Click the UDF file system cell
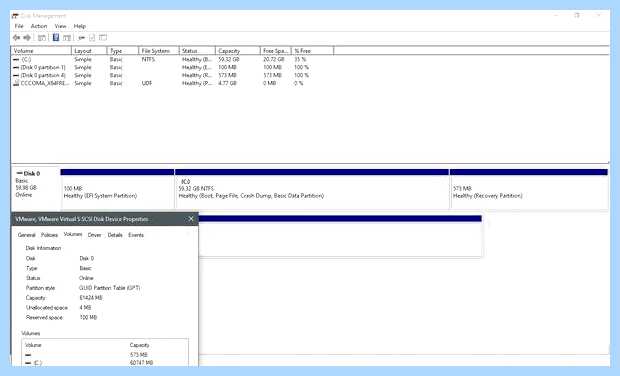Screen dimensions: 620x376 click(147, 83)
